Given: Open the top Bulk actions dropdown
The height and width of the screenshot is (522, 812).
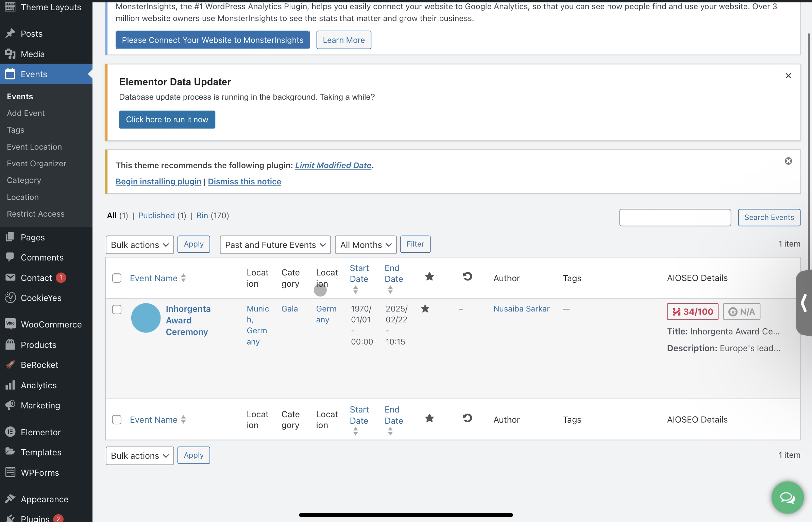Looking at the screenshot, I should (140, 245).
